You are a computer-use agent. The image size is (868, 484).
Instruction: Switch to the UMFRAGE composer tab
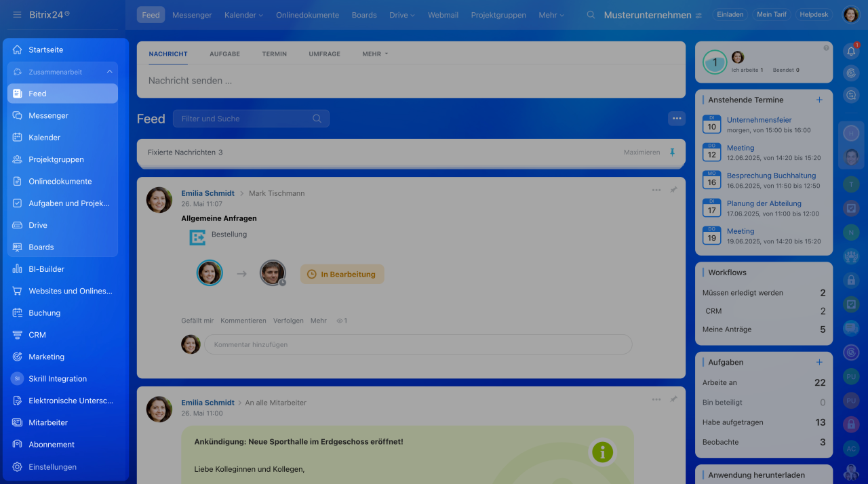click(325, 54)
